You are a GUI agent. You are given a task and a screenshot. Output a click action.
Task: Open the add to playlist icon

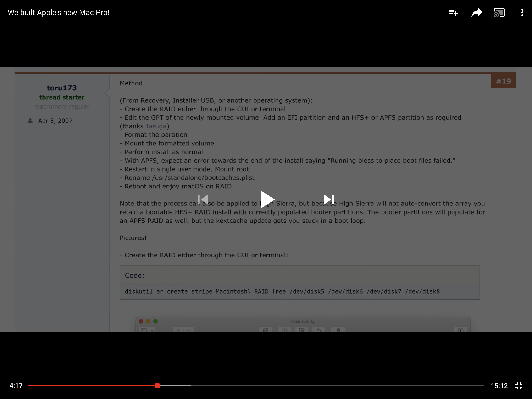click(453, 12)
